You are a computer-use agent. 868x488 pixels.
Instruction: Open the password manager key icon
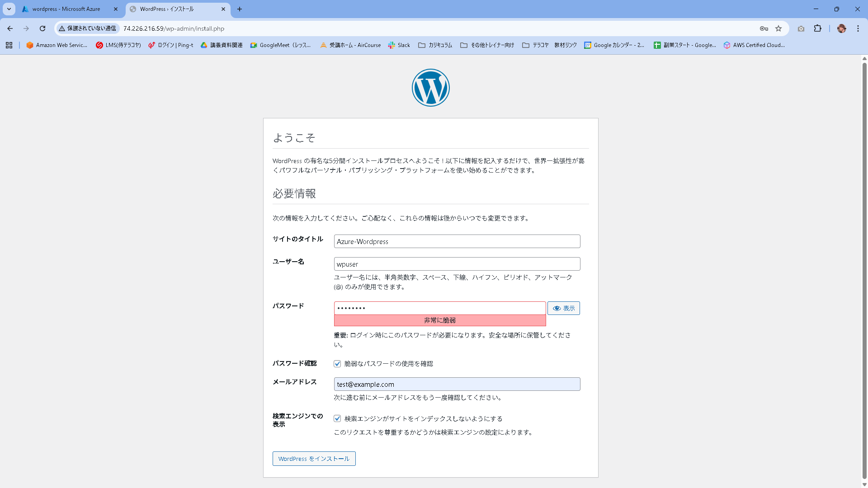[x=764, y=28]
